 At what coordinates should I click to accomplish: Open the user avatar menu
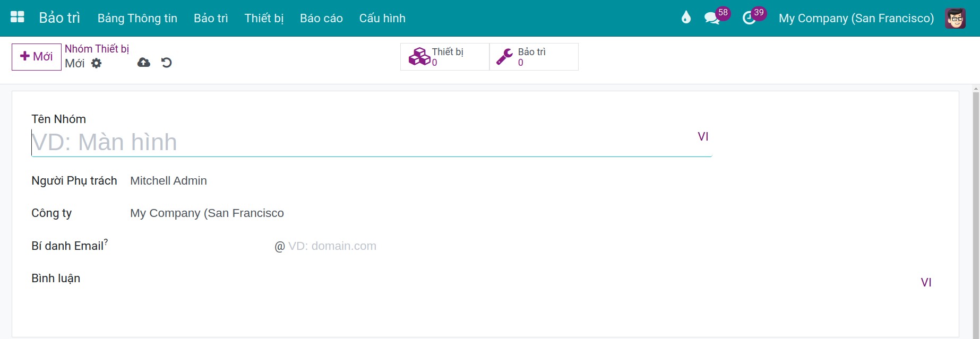click(x=955, y=18)
